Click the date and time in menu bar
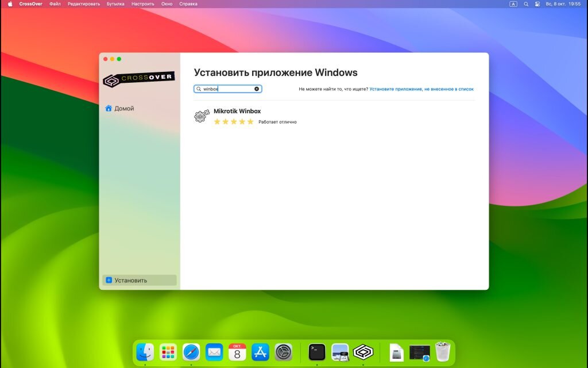 tap(563, 4)
